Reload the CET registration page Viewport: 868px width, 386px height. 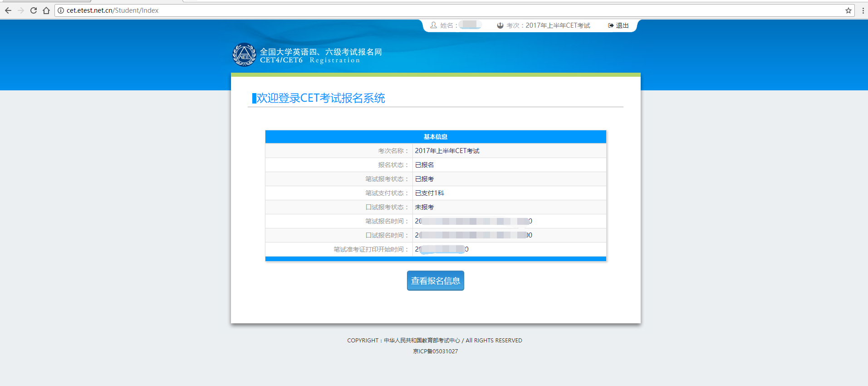34,10
